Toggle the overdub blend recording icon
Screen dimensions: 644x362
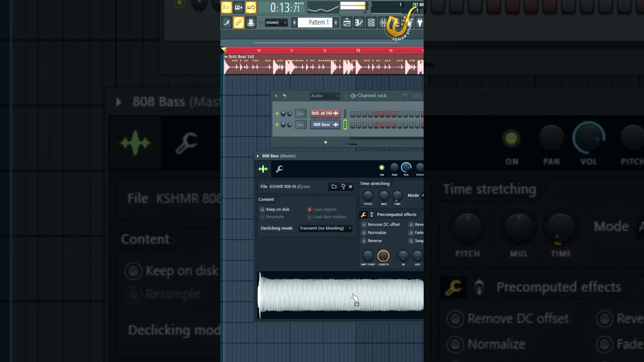pyautogui.click(x=238, y=8)
